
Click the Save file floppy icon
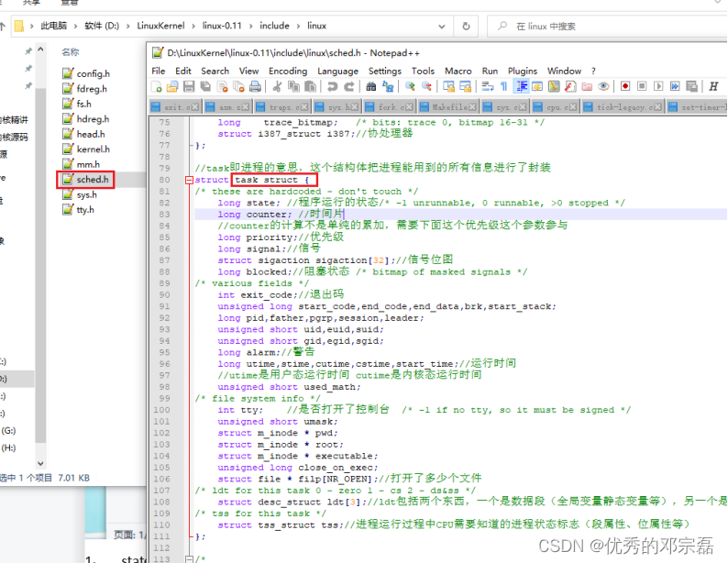(189, 86)
